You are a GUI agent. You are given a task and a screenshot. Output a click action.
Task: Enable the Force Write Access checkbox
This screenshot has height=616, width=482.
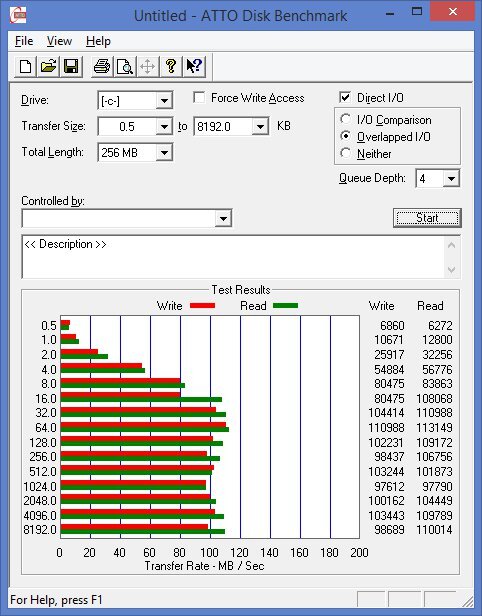199,97
